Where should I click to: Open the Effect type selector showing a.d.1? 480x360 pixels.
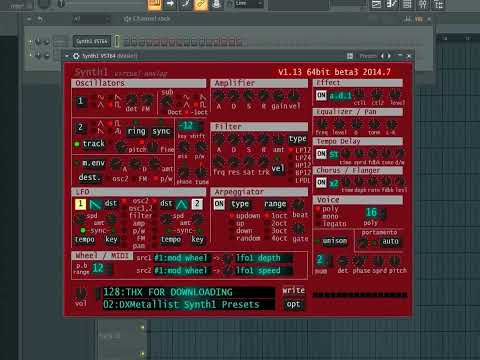point(340,96)
